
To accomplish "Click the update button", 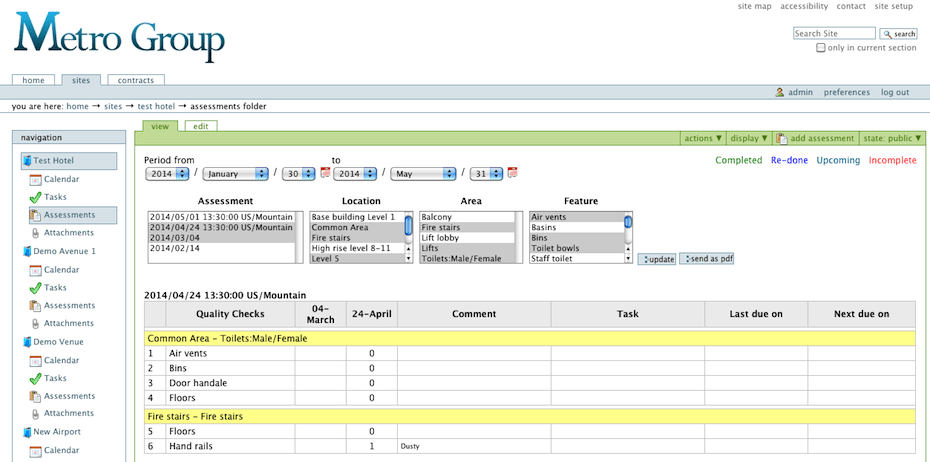I will point(656,259).
